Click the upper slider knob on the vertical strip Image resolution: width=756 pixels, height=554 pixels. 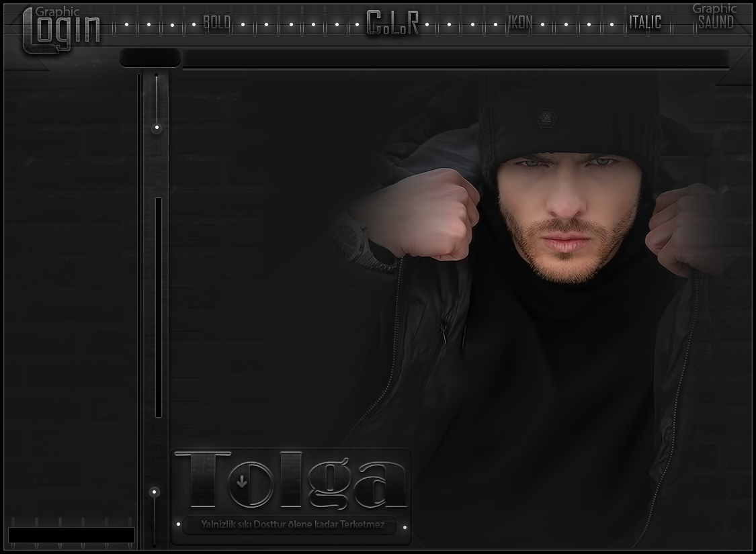click(156, 128)
